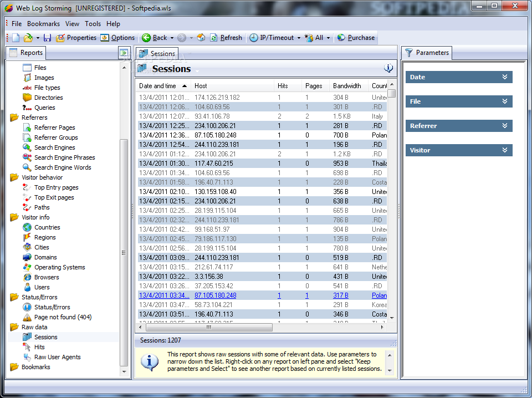The height and width of the screenshot is (398, 532).
Task: Open the Operating Systems report
Action: click(x=54, y=267)
